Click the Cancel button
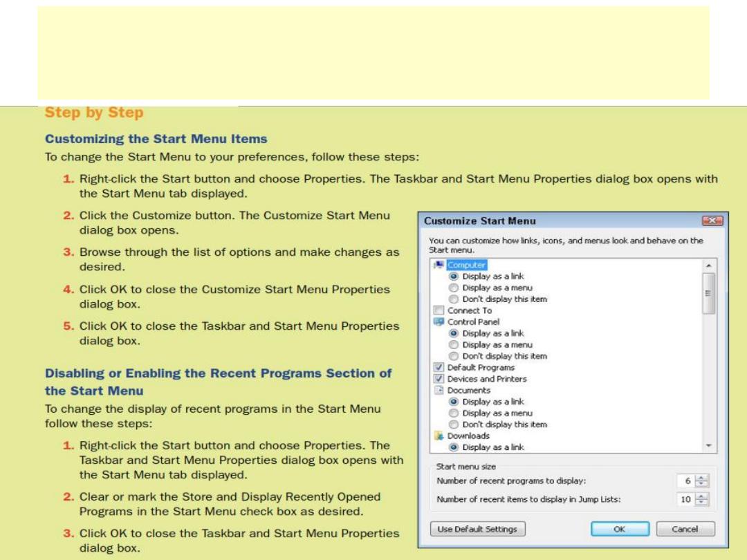Viewport: 747px width, 560px height. [x=685, y=529]
